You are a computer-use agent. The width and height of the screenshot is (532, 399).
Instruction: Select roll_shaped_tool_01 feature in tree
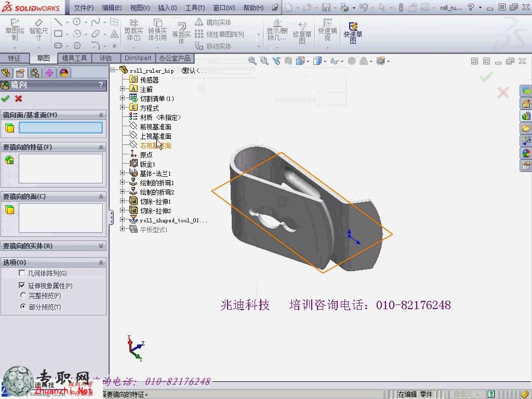173,220
